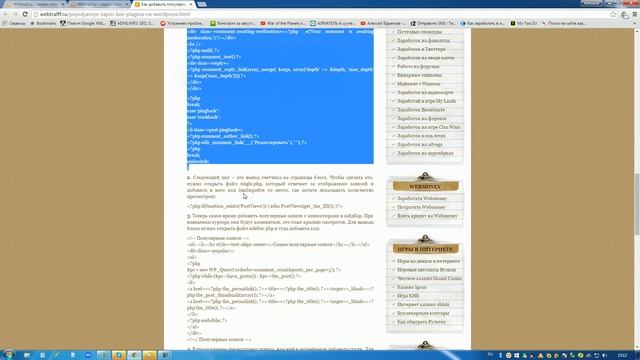
Task: Open the 'Как заработать в и...' bookmark
Action: 482,23
